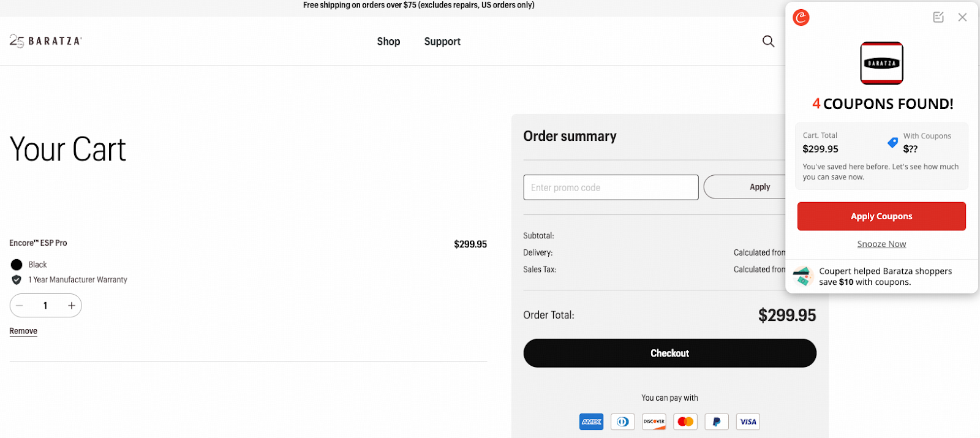This screenshot has width=980, height=438.
Task: Select the Black color swatch
Action: pyautogui.click(x=17, y=265)
